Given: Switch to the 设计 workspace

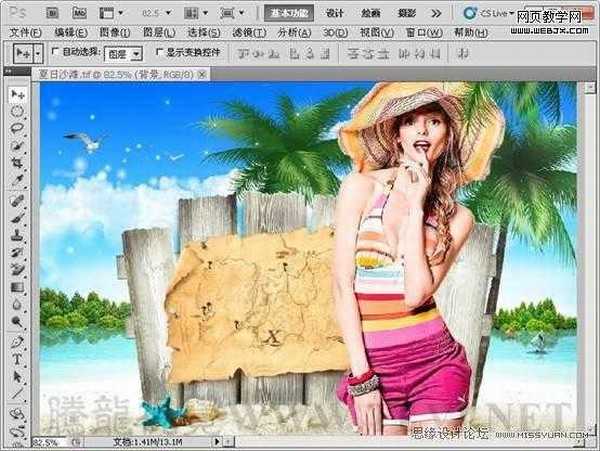Looking at the screenshot, I should pyautogui.click(x=335, y=14).
